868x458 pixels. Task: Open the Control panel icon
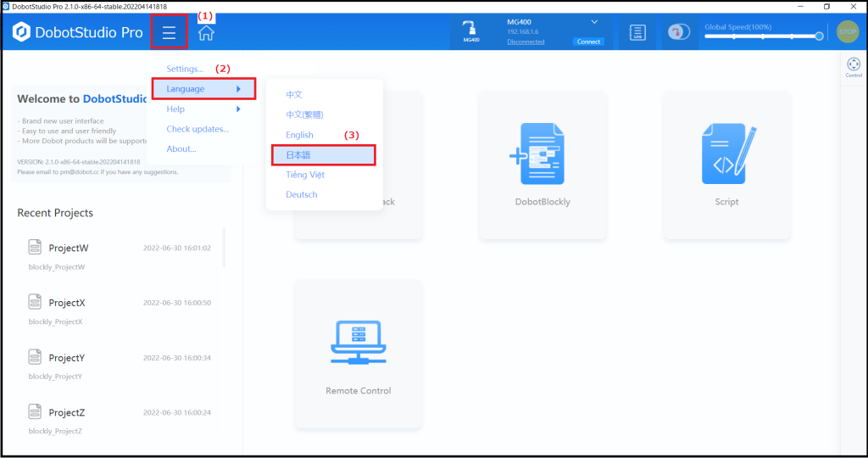pyautogui.click(x=854, y=67)
